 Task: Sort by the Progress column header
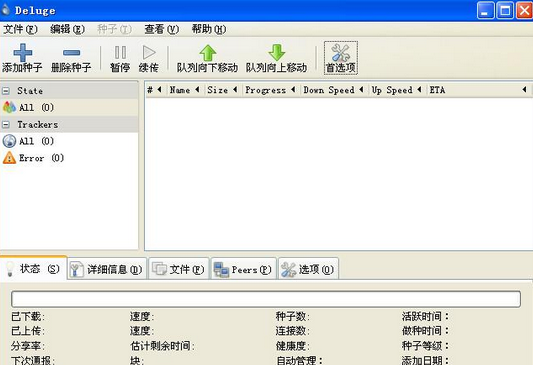(x=271, y=90)
